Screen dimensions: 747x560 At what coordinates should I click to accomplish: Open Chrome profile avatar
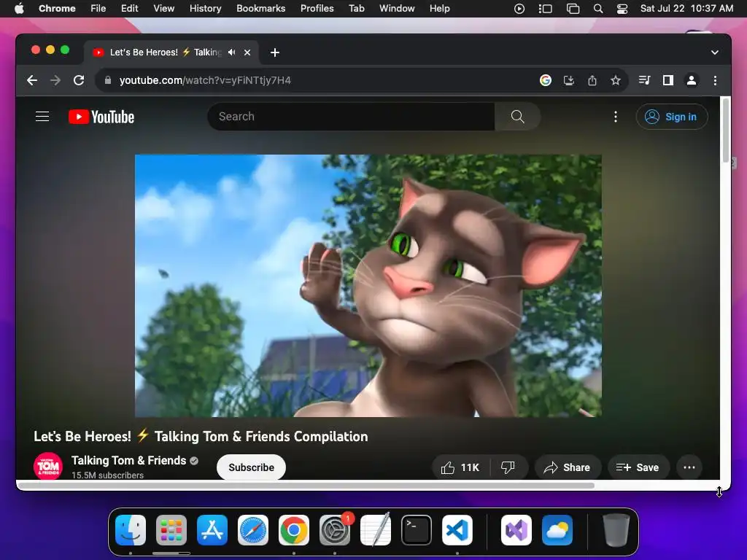coord(692,80)
